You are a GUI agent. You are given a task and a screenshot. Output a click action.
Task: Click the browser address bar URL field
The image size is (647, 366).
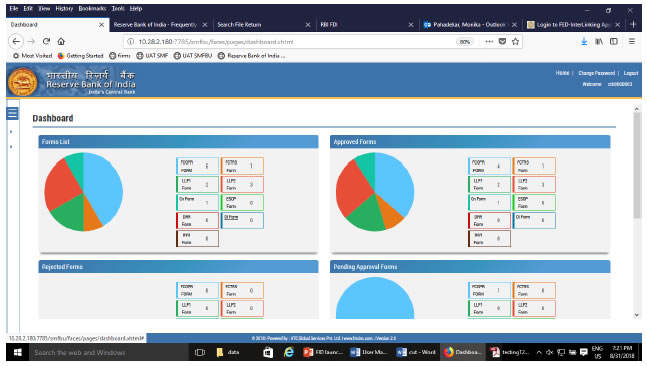(x=289, y=42)
